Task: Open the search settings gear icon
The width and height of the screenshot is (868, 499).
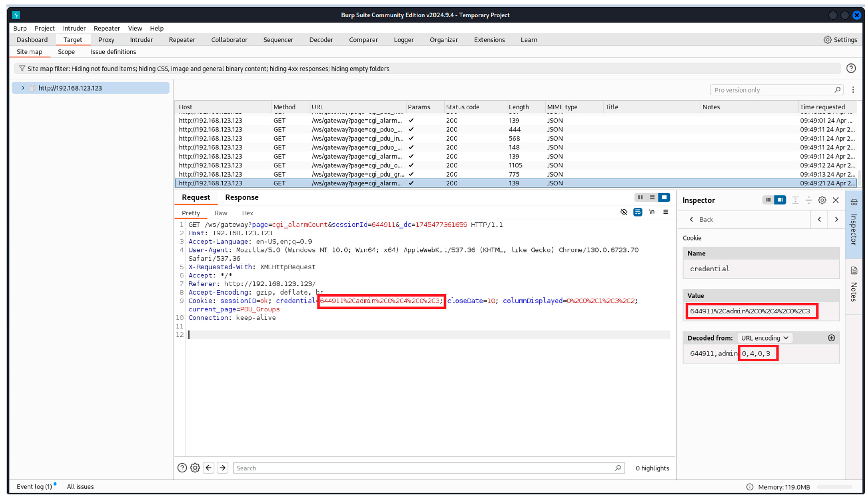Action: coord(195,468)
